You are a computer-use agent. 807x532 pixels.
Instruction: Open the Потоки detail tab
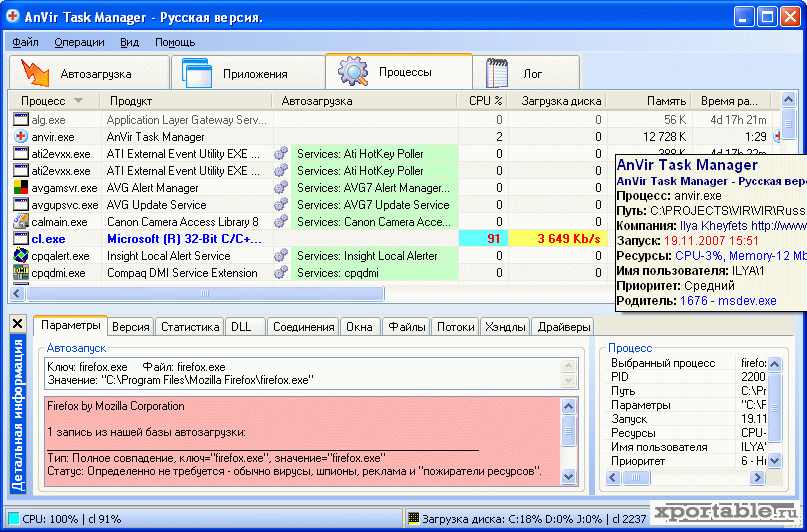[x=455, y=327]
